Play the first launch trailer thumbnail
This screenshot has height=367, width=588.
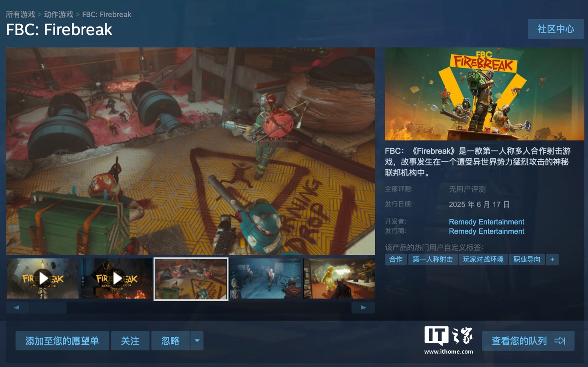click(42, 279)
